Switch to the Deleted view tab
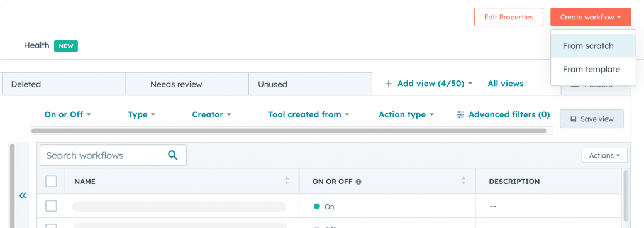The width and height of the screenshot is (644, 228). [x=64, y=84]
